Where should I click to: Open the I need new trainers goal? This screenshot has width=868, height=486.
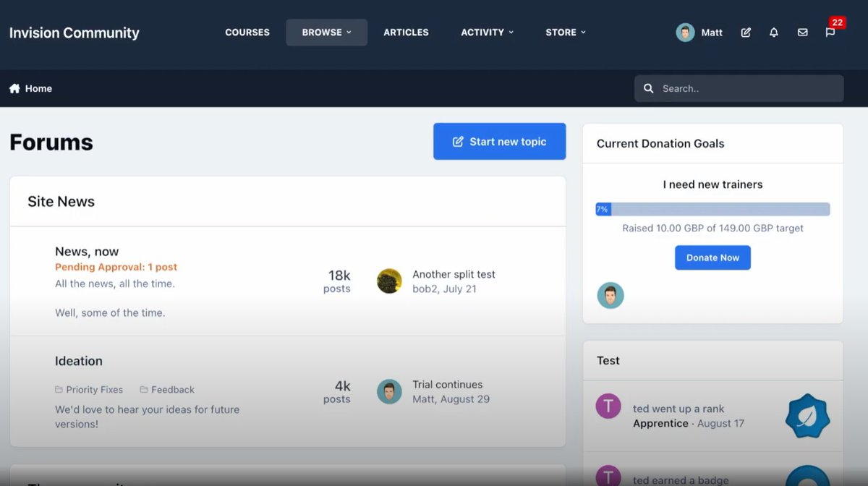pyautogui.click(x=712, y=184)
